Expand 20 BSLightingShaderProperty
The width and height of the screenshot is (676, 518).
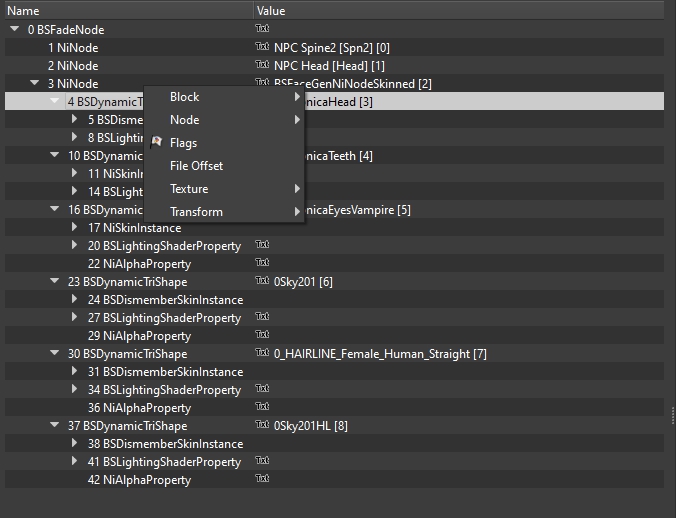(x=75, y=246)
